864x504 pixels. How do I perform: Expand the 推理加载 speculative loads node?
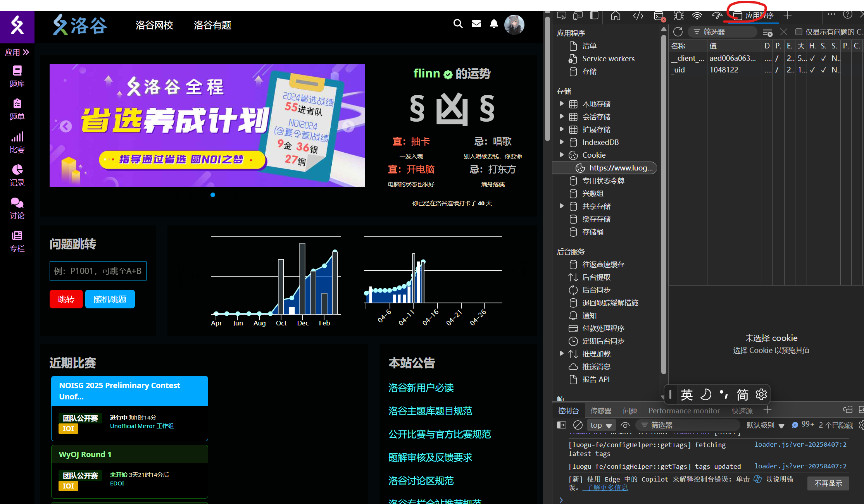[x=562, y=354]
